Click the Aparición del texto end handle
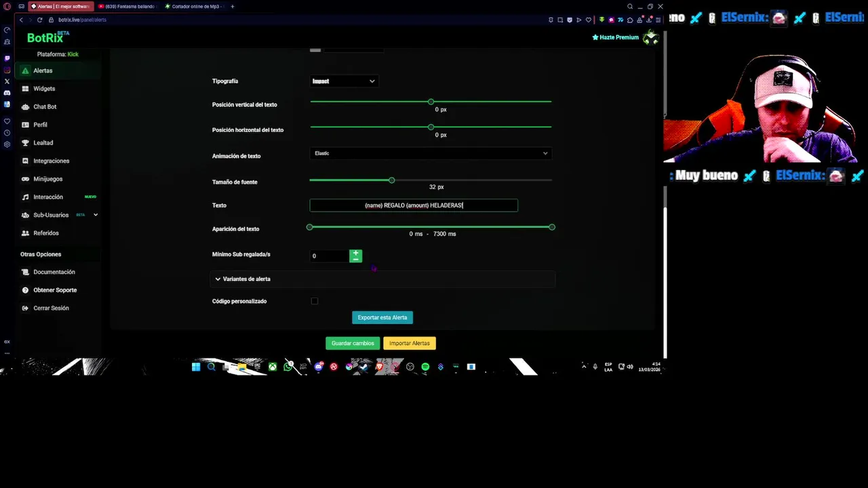This screenshot has height=488, width=868. click(x=552, y=227)
